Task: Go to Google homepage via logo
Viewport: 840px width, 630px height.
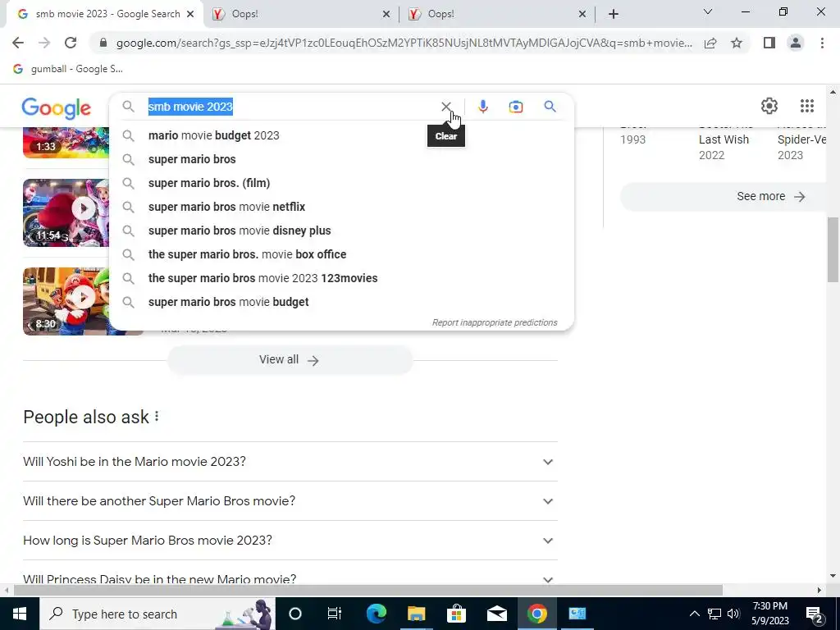Action: 57,108
